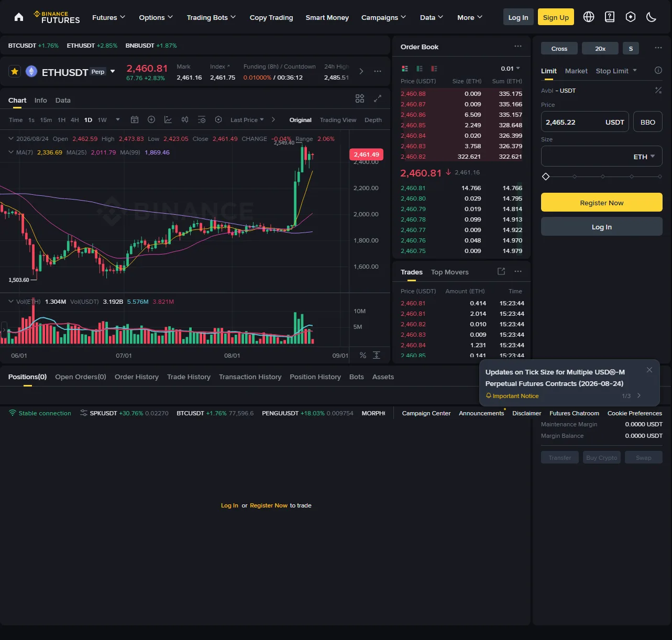The image size is (672, 640).
Task: Switch to the Info tab
Action: (41, 100)
